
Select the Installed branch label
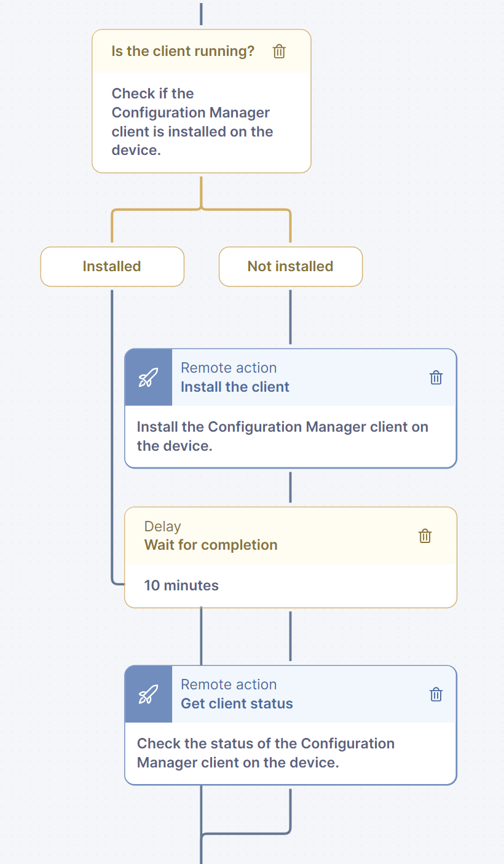[112, 266]
